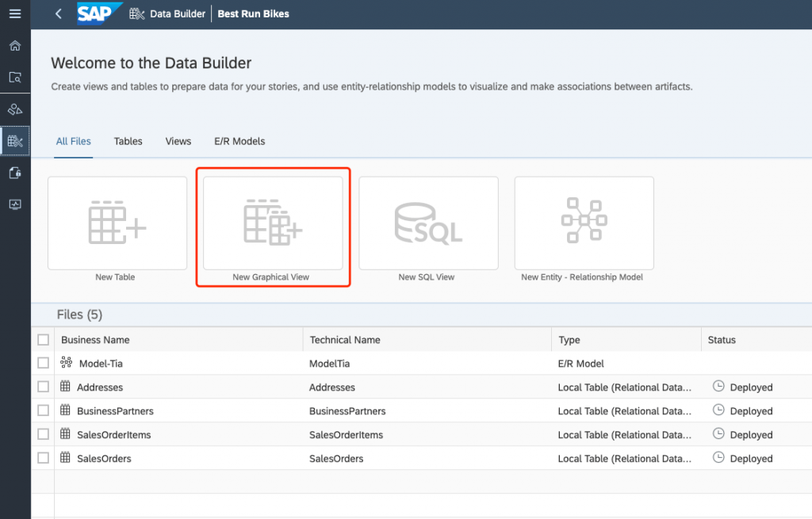Click the Files (5) heading

pos(80,315)
